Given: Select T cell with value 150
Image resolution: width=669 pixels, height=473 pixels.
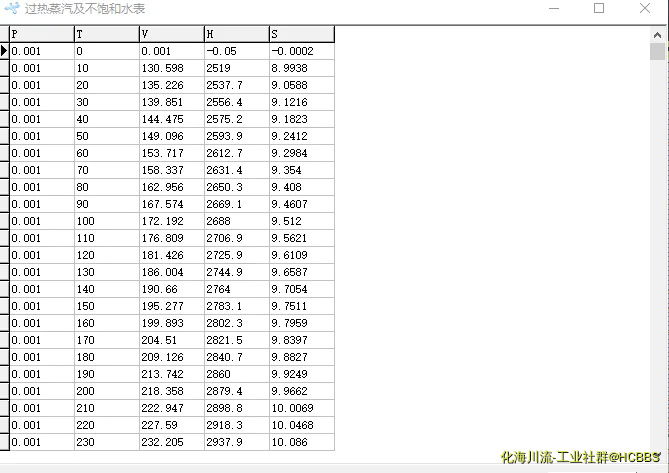Looking at the screenshot, I should [x=107, y=306].
